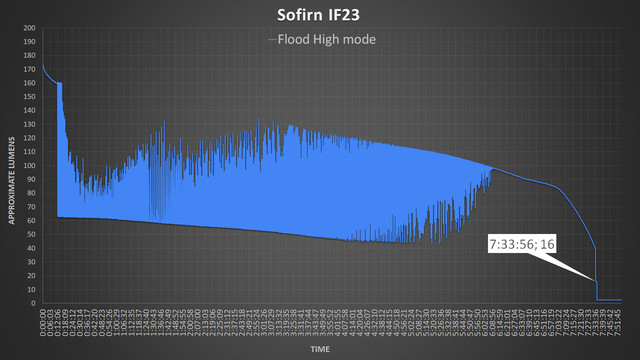Click the y-axis value 40
The height and width of the screenshot is (360, 640).
[31, 248]
